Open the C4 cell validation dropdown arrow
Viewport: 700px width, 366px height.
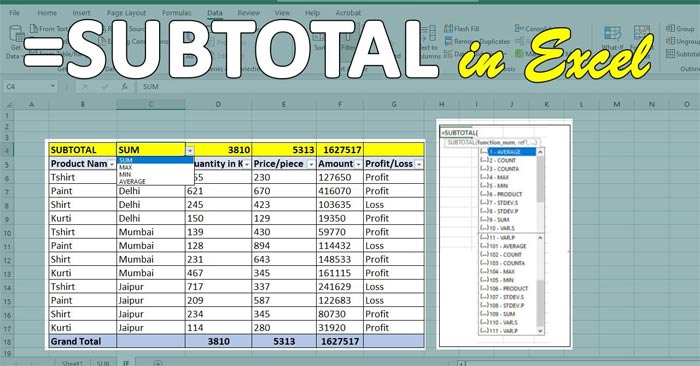tap(190, 150)
